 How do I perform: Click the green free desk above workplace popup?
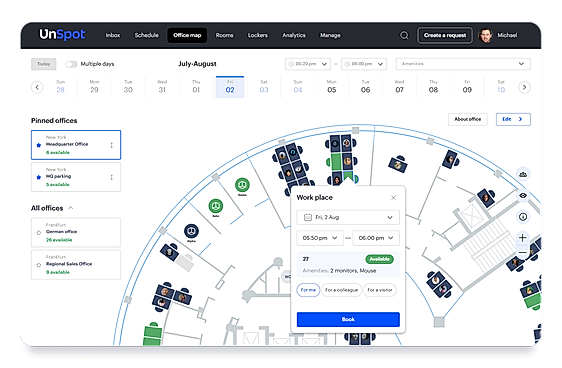coord(337,162)
